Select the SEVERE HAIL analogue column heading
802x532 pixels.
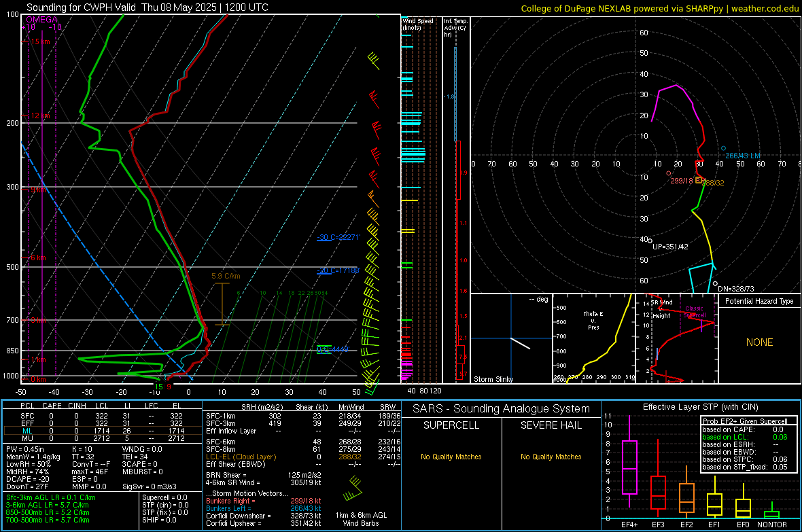point(551,425)
